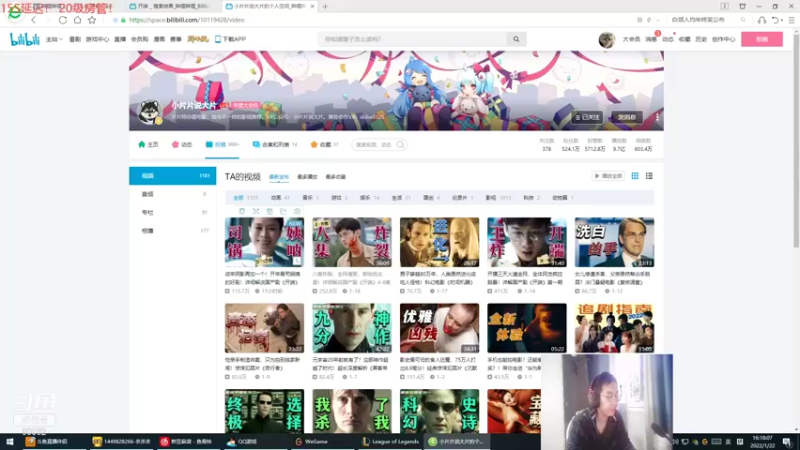
Task: Select 相簿 in left sidebar
Action: (x=172, y=231)
